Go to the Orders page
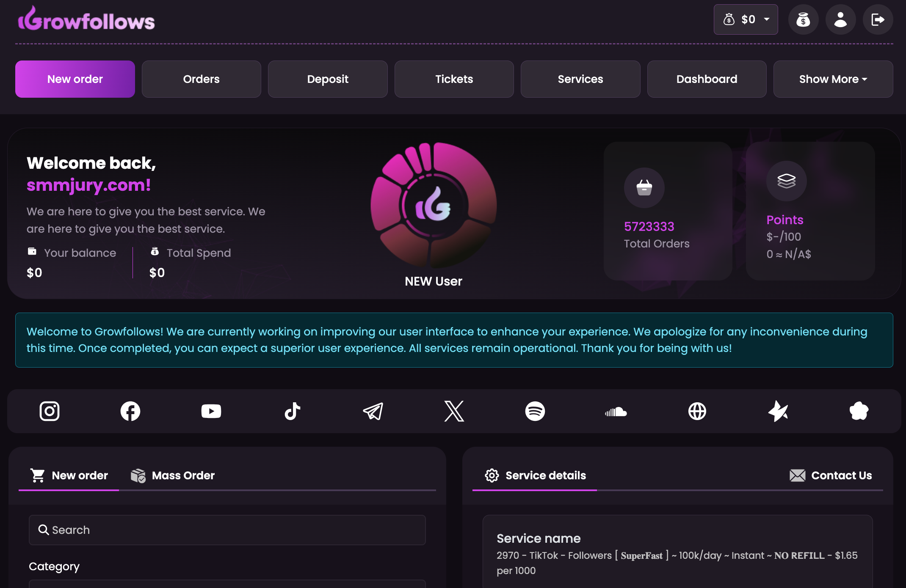 (x=202, y=79)
